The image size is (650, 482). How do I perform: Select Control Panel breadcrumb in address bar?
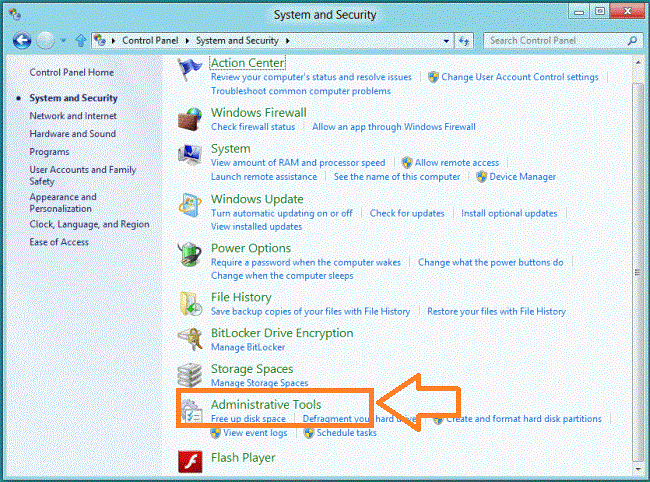point(150,41)
